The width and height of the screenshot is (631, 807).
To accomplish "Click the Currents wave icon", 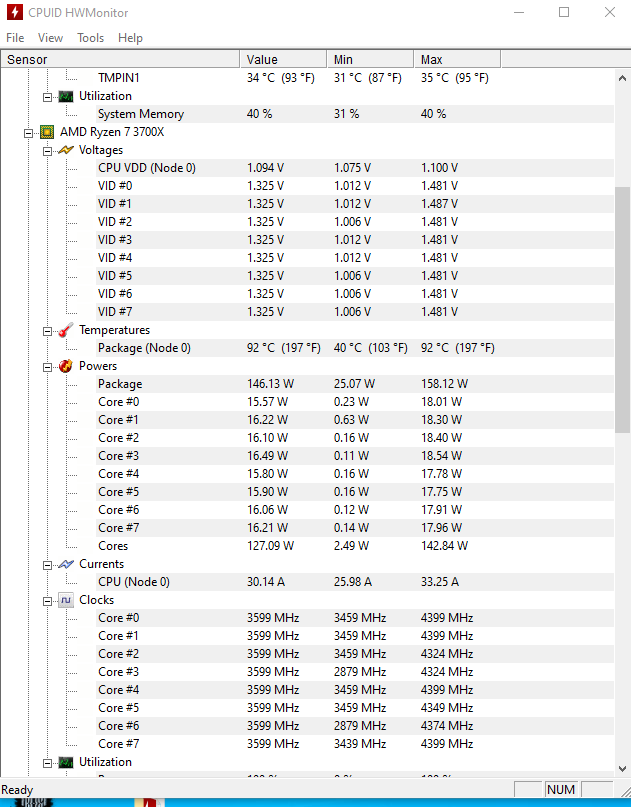I will click(66, 564).
